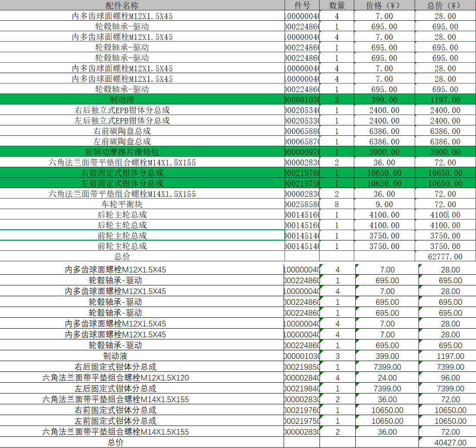Click the 数量 column header

pos(337,6)
